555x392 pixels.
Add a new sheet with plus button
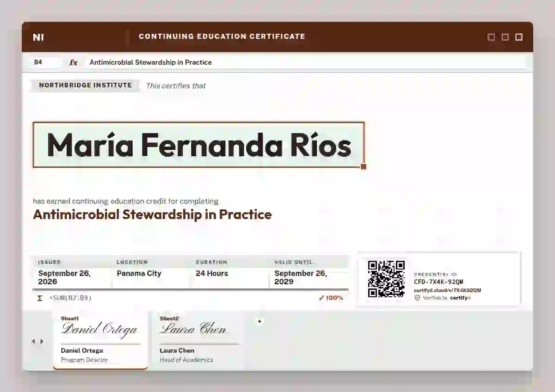(x=259, y=321)
